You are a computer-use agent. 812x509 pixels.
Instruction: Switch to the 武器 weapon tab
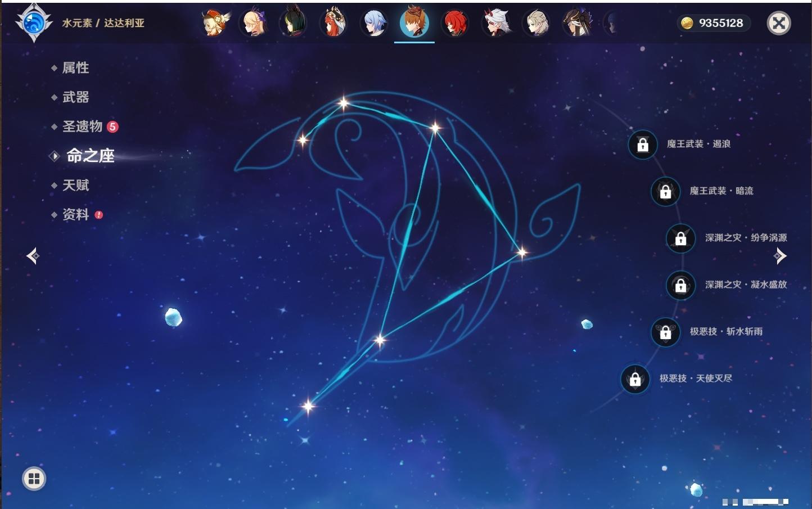pos(75,97)
